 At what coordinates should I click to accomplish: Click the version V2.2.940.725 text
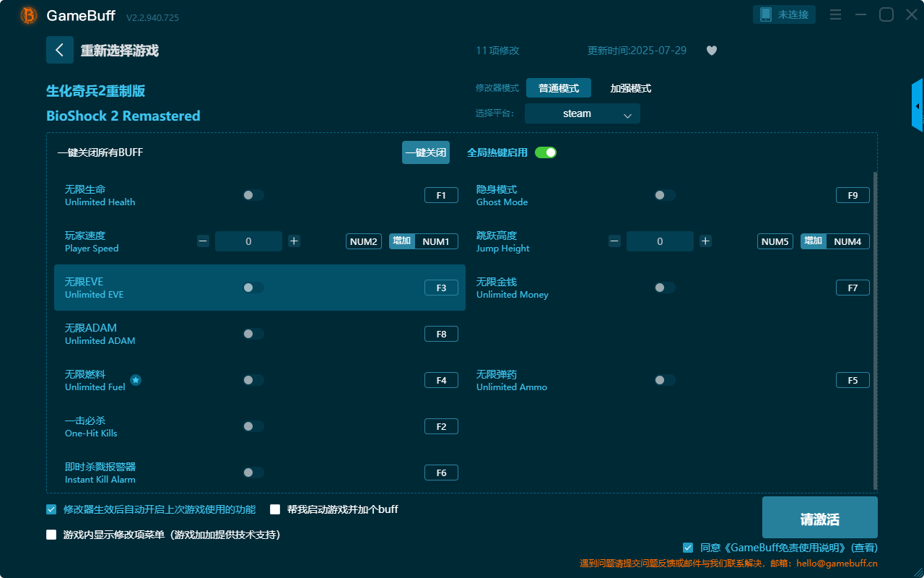click(x=152, y=17)
